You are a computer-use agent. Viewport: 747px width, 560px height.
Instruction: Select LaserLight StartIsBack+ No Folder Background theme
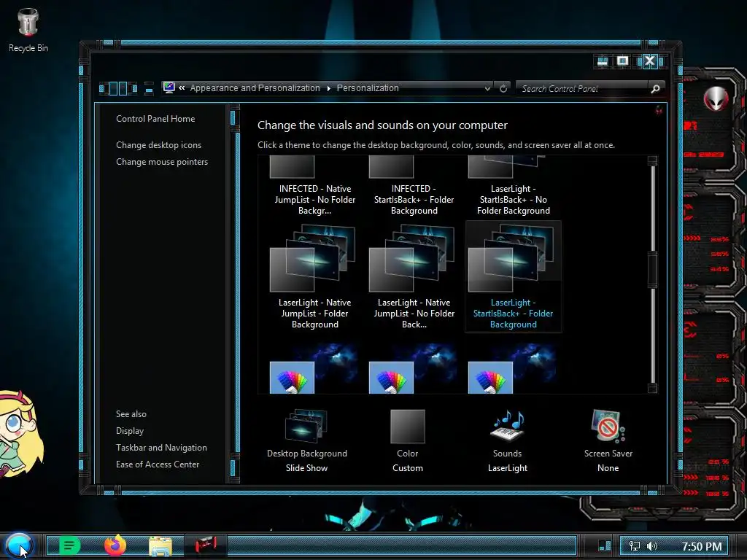coord(513,187)
